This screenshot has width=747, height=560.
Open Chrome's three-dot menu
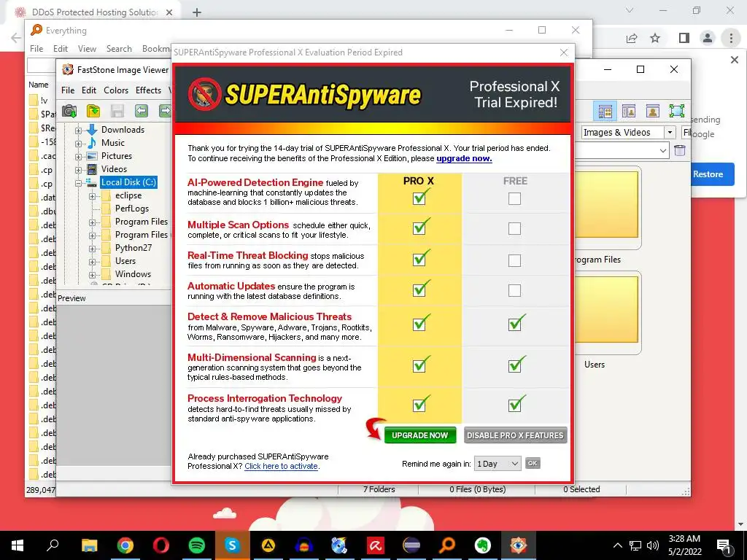pos(731,38)
